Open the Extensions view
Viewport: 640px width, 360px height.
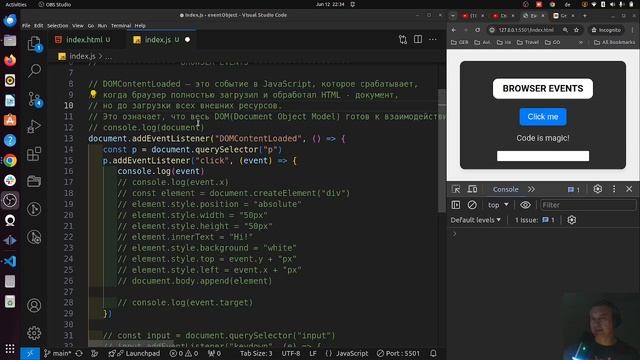[x=34, y=154]
